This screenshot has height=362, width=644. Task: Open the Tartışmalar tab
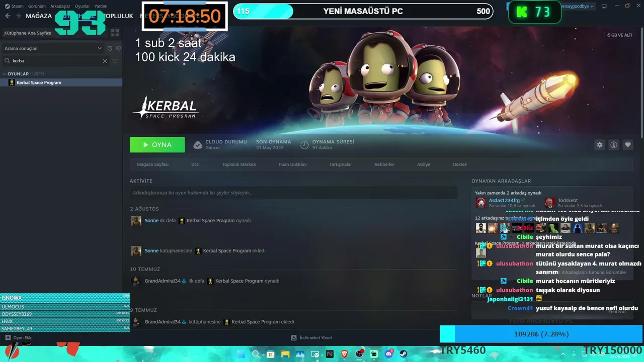point(341,164)
